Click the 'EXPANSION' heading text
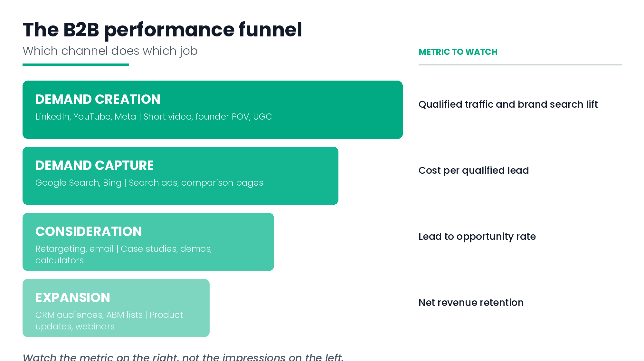644x361 pixels. [x=73, y=298]
